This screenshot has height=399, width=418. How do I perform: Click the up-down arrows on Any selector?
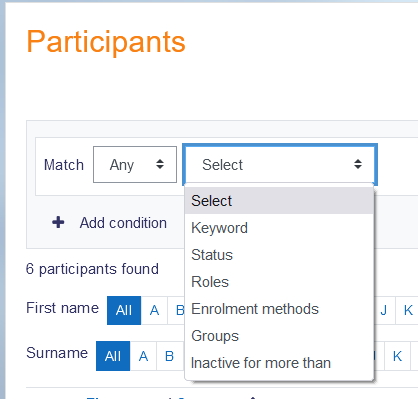point(160,164)
